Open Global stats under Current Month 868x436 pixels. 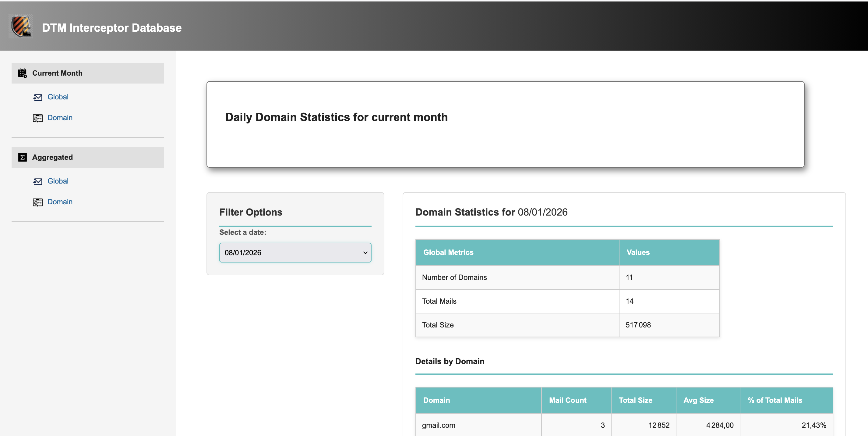click(58, 97)
